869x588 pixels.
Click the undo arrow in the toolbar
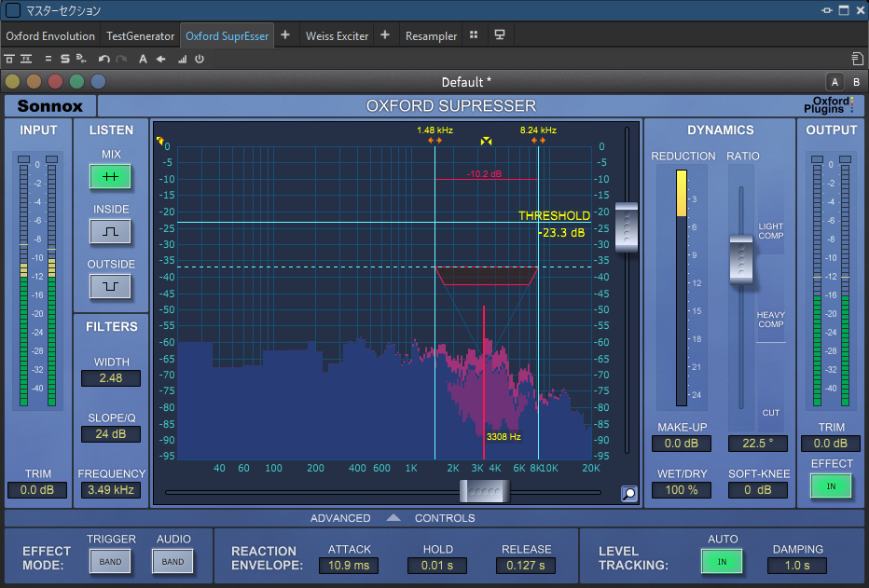tap(103, 59)
